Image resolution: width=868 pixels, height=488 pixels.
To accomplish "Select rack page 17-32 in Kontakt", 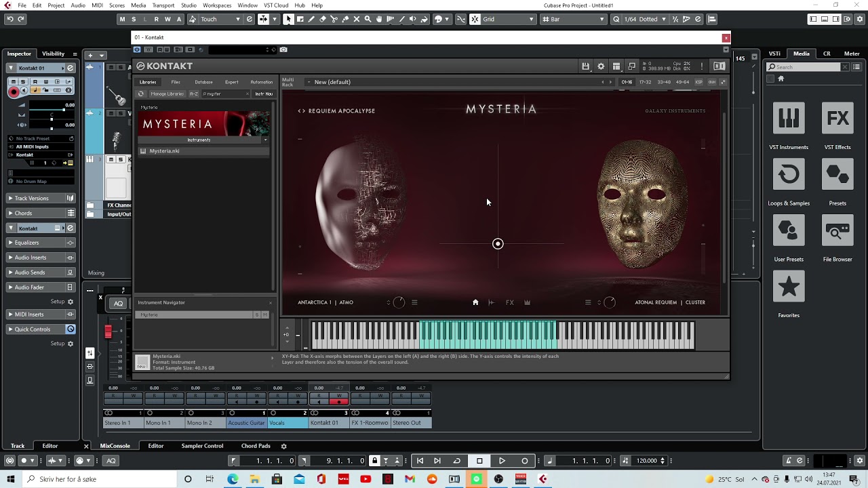I will [645, 82].
